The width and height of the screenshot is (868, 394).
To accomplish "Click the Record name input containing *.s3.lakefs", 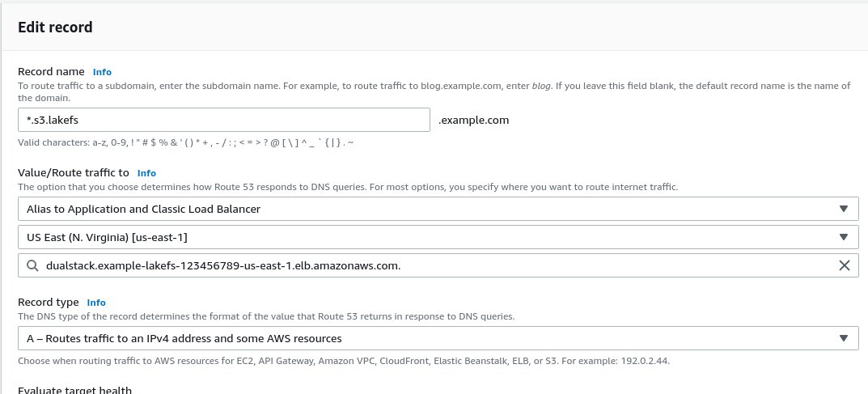I will pos(223,120).
